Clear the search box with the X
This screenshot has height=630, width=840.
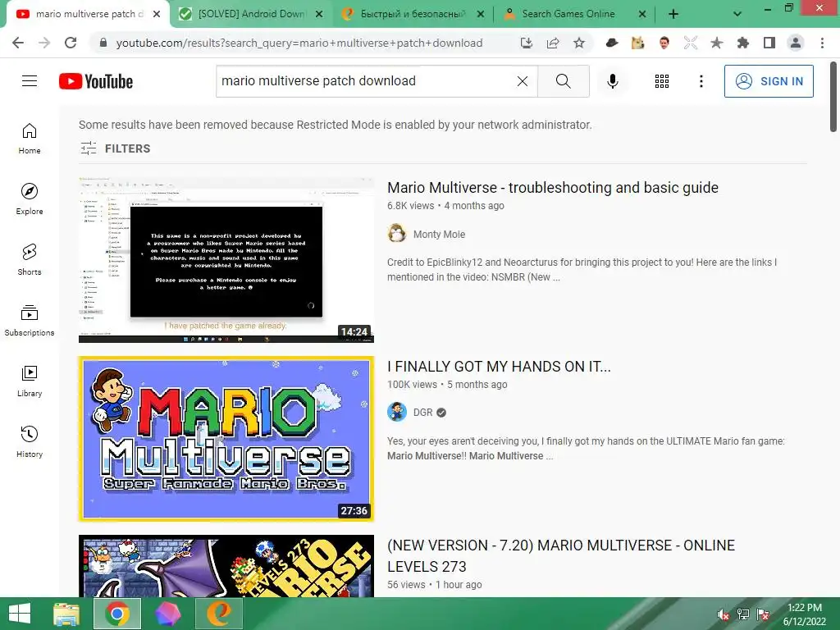point(523,81)
